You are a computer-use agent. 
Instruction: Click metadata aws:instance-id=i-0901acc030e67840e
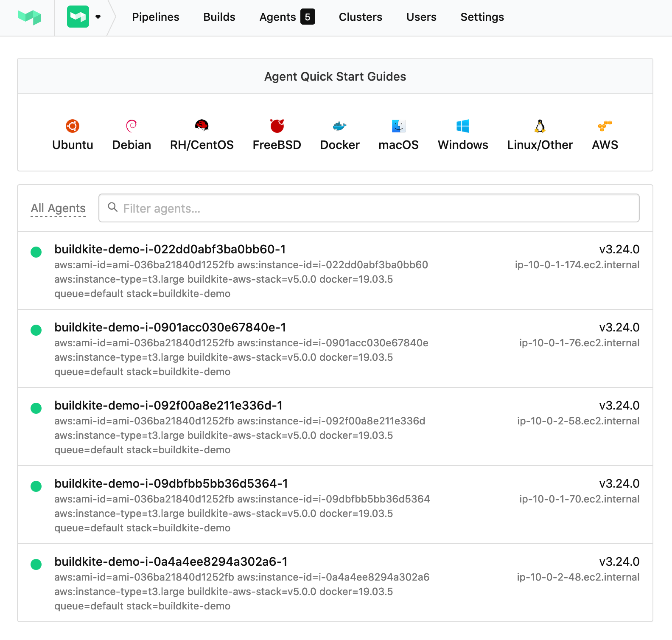click(x=333, y=343)
